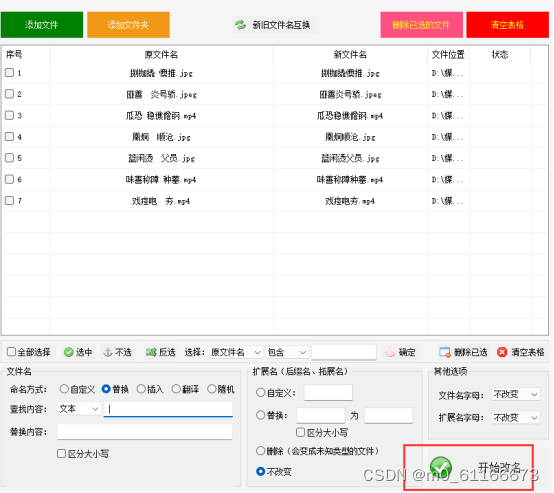Click the 文件位置 column header
The width and height of the screenshot is (554, 493).
click(x=448, y=54)
